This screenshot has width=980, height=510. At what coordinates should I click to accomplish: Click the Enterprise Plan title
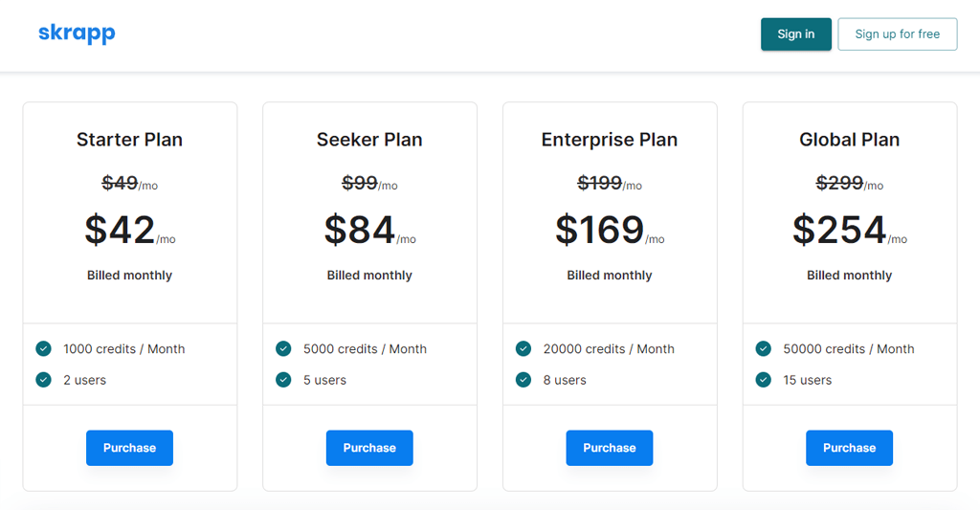[x=609, y=140]
